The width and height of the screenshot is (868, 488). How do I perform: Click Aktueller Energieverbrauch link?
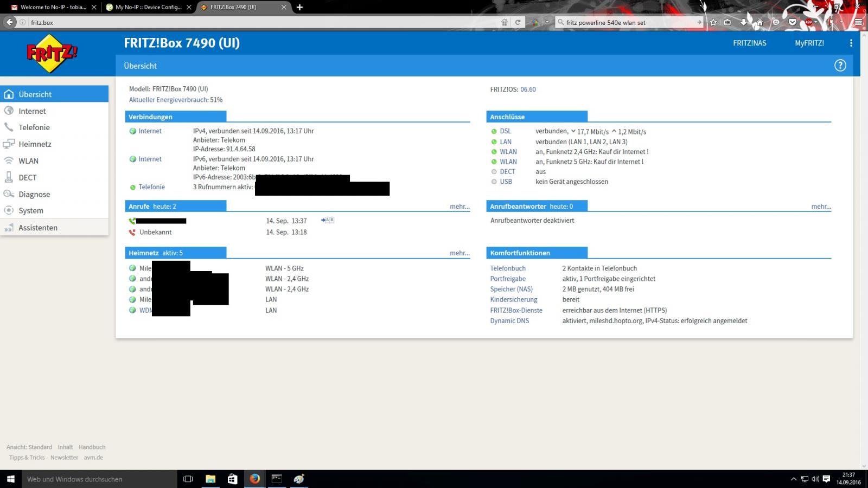pos(169,100)
